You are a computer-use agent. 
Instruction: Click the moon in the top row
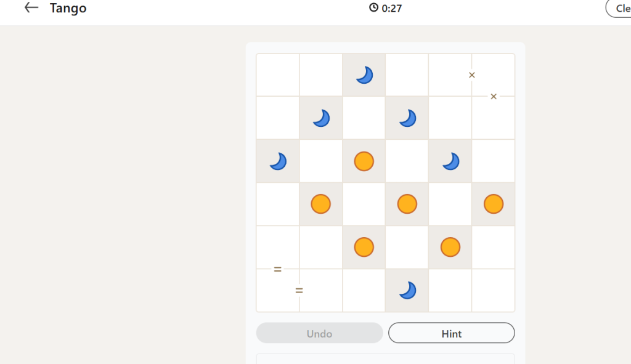click(364, 75)
